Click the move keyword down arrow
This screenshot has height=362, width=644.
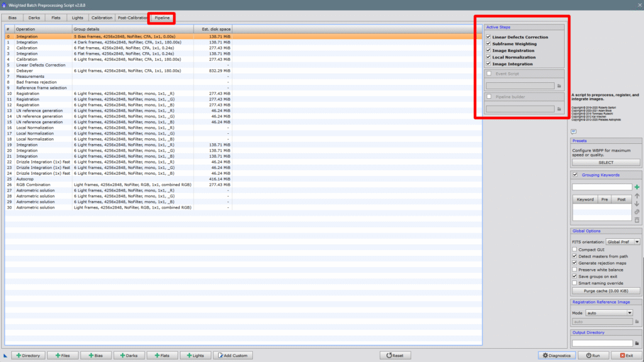(x=636, y=204)
